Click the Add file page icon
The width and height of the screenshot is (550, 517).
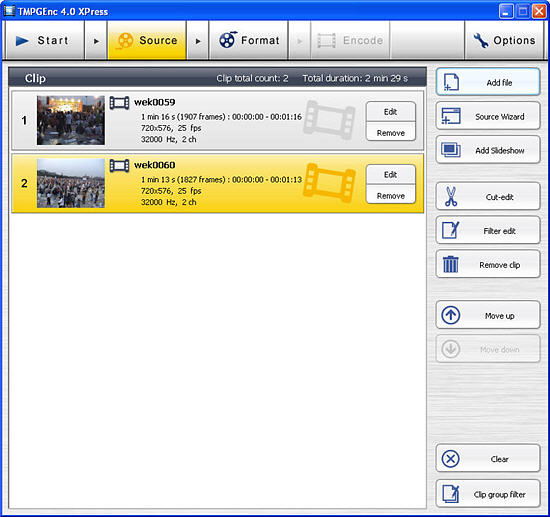point(451,82)
